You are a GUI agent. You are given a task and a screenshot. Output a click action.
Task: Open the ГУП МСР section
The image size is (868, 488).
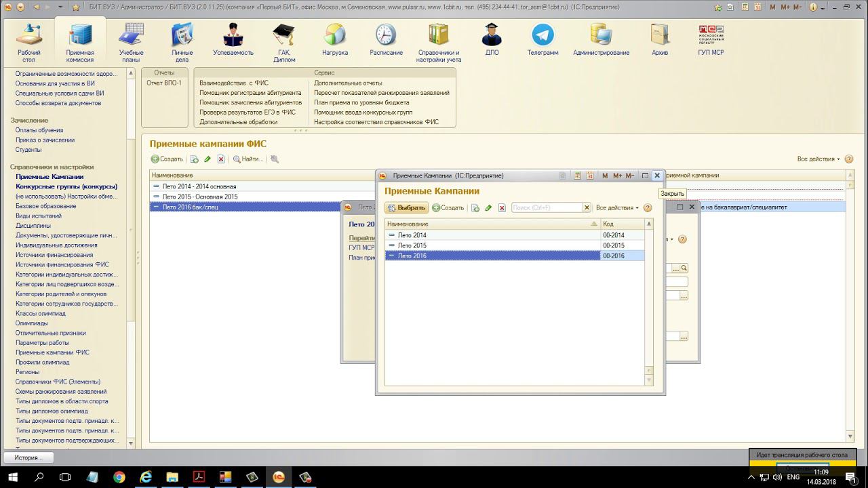711,39
